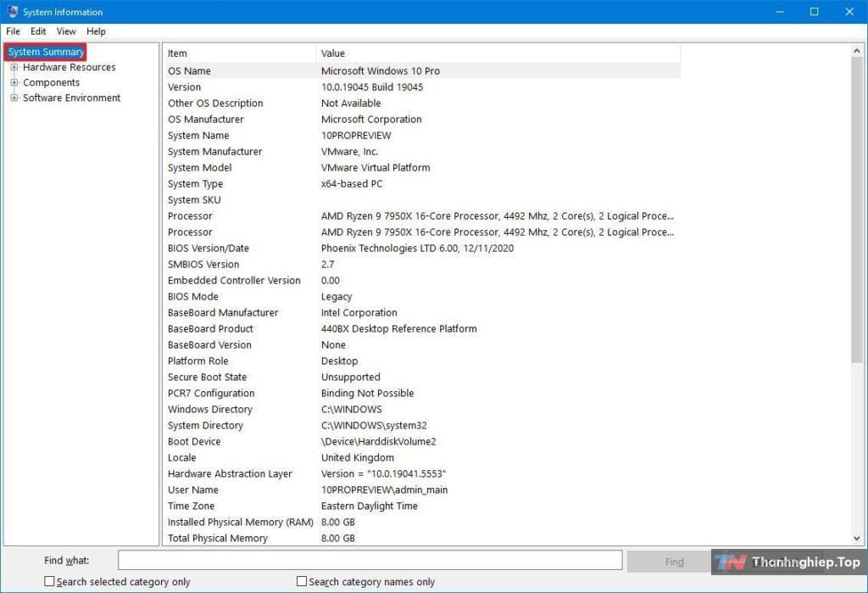The image size is (868, 593).
Task: Select the Hardware Resources tree item
Action: pyautogui.click(x=70, y=67)
